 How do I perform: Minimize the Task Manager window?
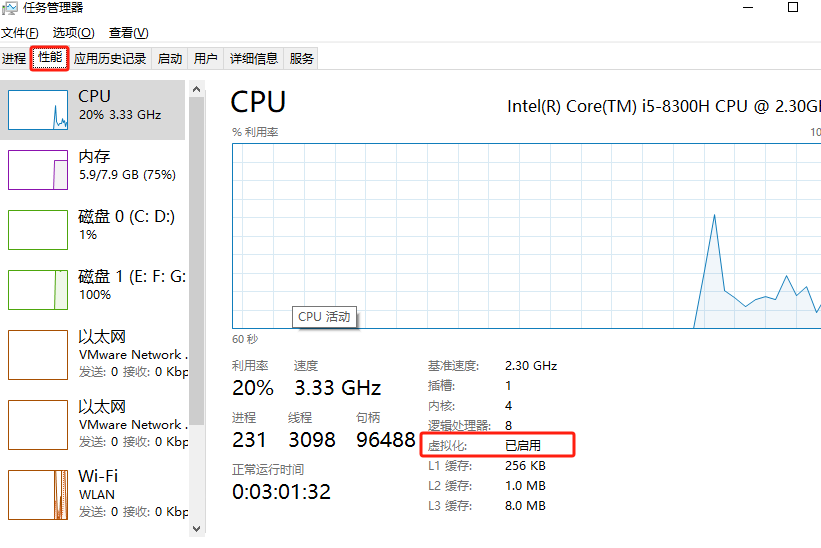(748, 7)
